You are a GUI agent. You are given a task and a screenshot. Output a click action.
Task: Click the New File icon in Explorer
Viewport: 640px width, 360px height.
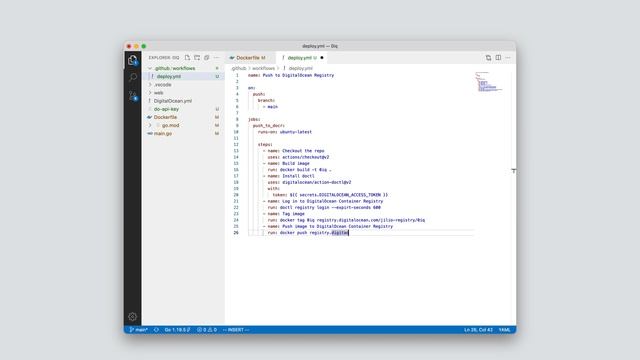[x=187, y=58]
